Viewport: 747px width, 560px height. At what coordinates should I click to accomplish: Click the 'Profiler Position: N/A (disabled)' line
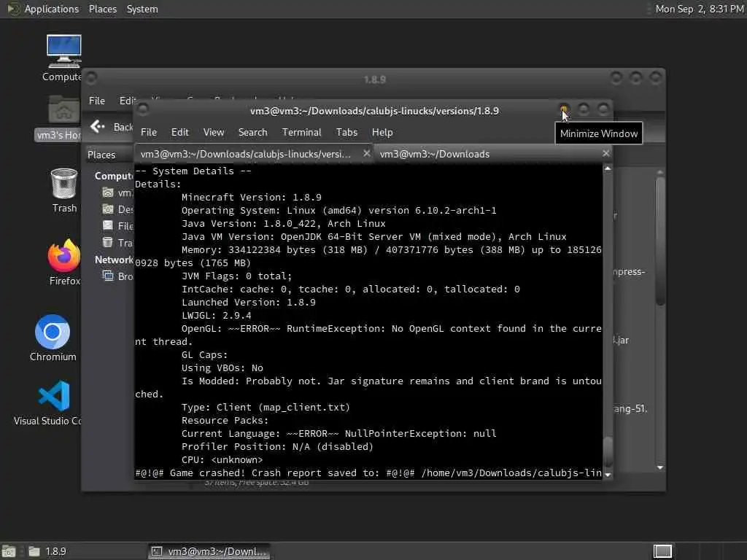pos(277,447)
